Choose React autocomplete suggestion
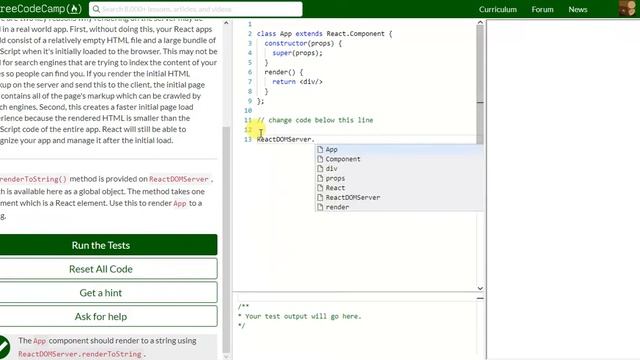This screenshot has height=360, width=640. tap(399, 188)
